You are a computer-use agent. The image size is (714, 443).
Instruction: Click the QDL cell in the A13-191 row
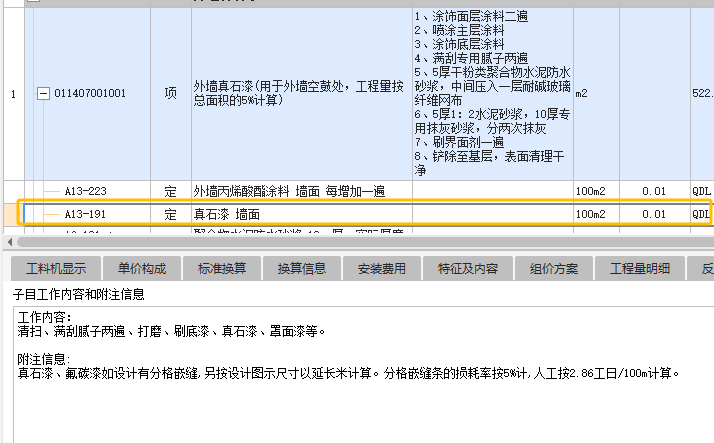(701, 214)
